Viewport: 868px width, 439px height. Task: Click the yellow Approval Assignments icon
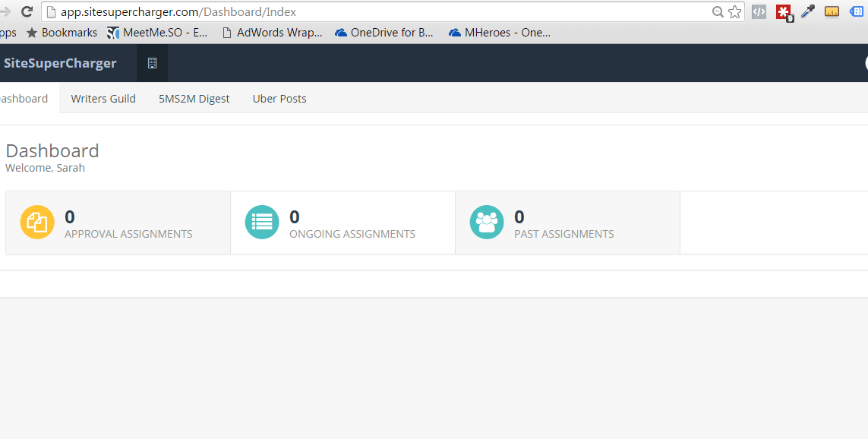click(37, 222)
